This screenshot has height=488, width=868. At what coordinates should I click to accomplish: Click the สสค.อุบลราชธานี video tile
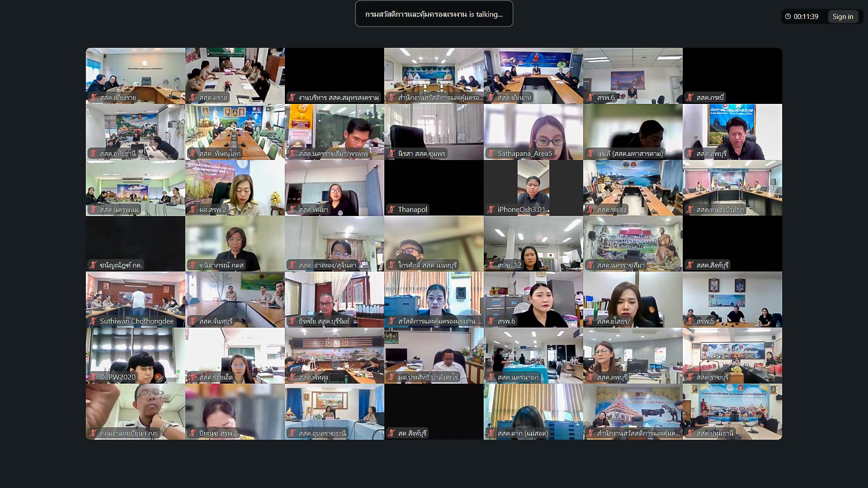[x=334, y=409]
